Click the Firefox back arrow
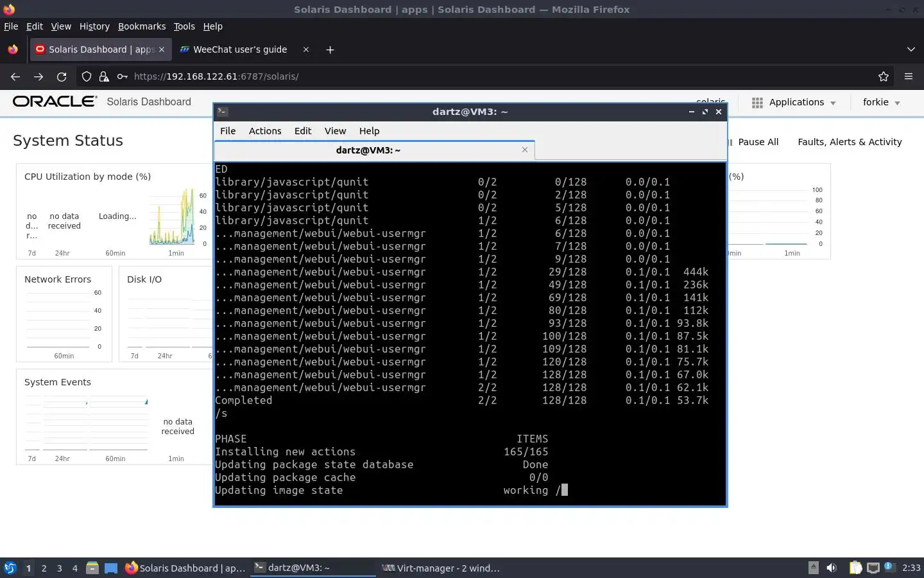Image resolution: width=924 pixels, height=578 pixels. tap(15, 76)
